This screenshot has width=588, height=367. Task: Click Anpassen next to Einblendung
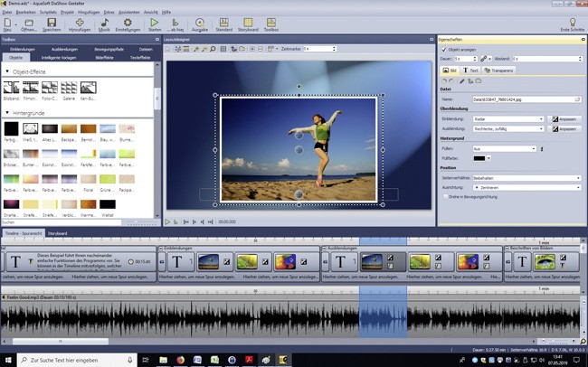coord(564,118)
